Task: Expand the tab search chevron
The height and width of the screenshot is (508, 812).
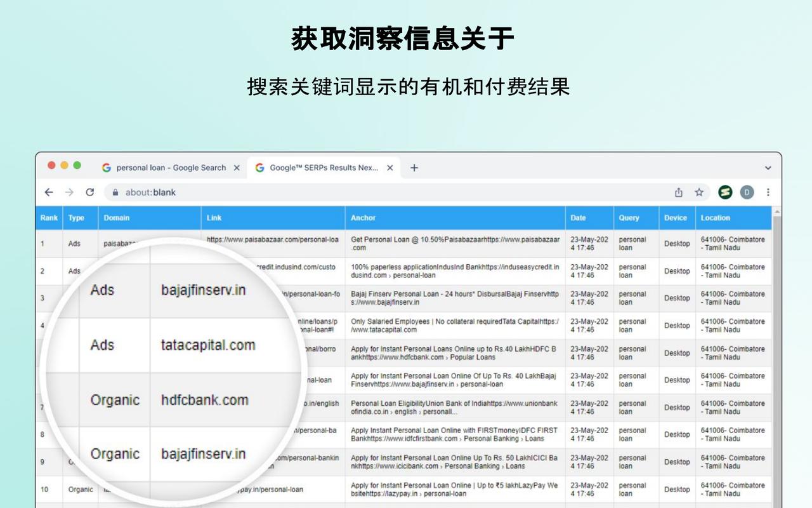Action: point(768,168)
